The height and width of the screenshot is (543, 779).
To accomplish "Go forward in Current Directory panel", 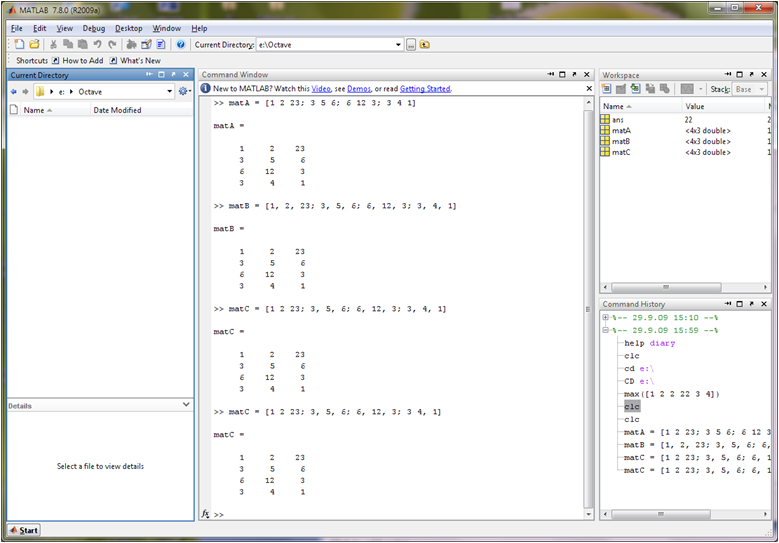I will [25, 91].
